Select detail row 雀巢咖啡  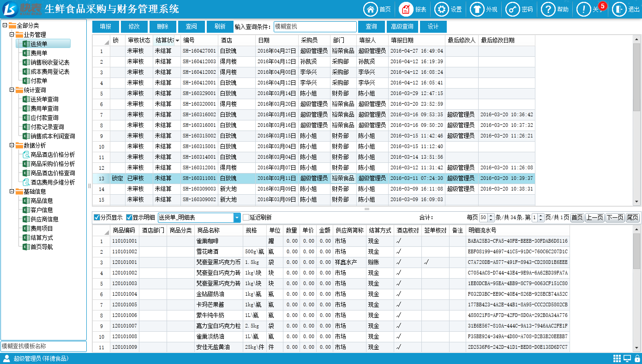[330, 241]
